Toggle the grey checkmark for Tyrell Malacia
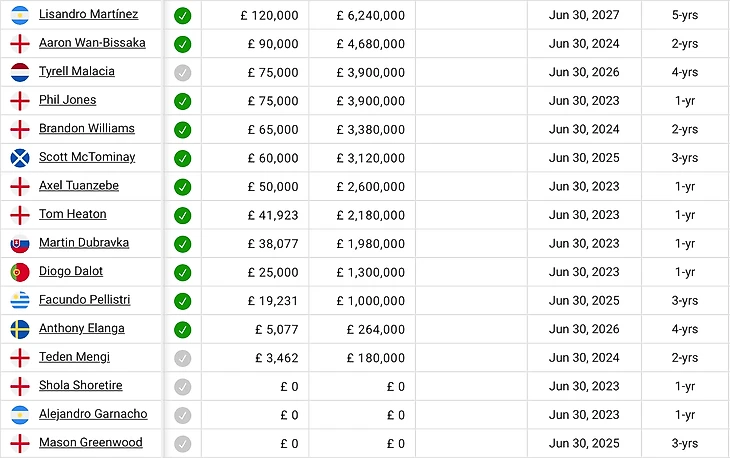Screen dimensions: 730x458 182,72
